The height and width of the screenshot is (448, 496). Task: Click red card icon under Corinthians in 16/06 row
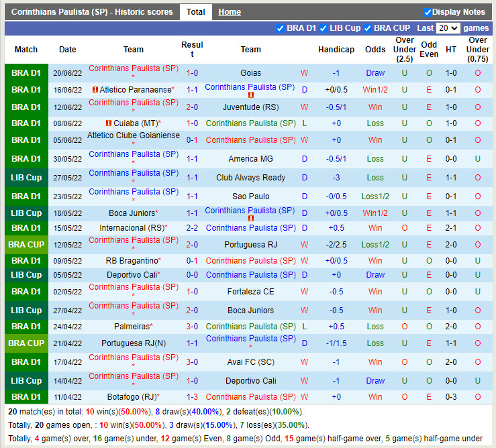coord(250,95)
